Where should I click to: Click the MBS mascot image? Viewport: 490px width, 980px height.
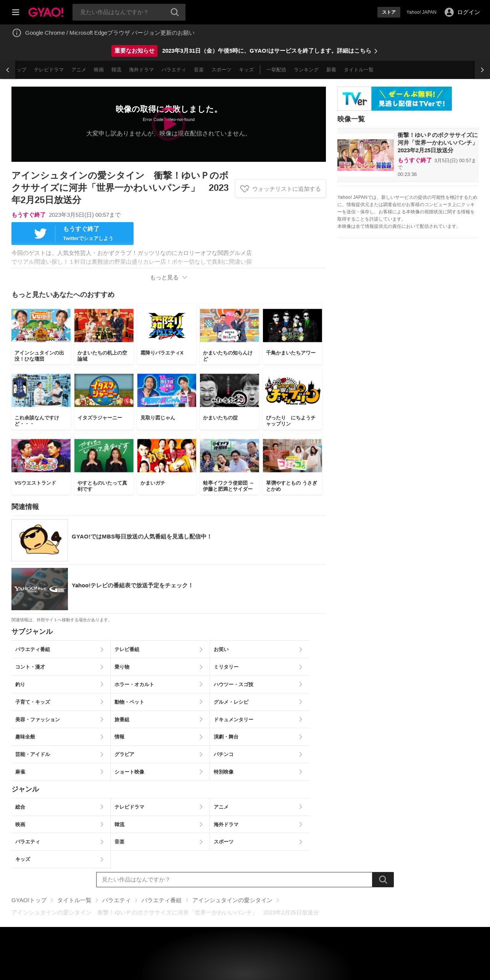pos(40,540)
